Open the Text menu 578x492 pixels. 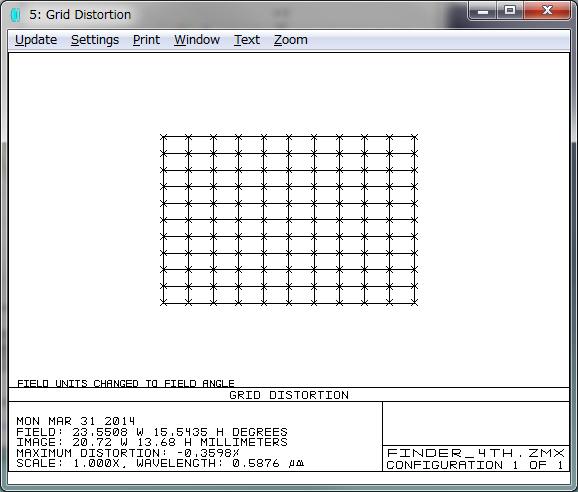pos(247,40)
